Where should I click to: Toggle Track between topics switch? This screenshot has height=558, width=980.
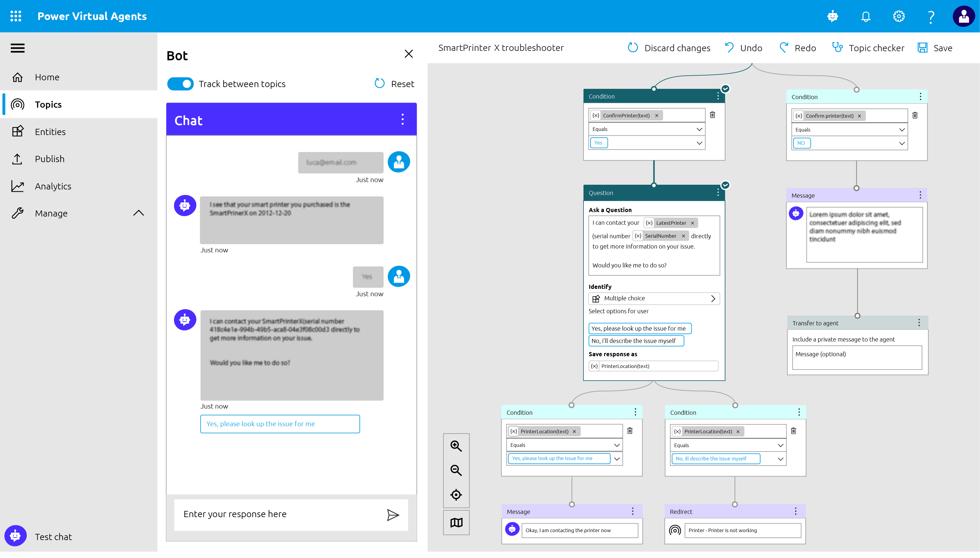pos(180,84)
